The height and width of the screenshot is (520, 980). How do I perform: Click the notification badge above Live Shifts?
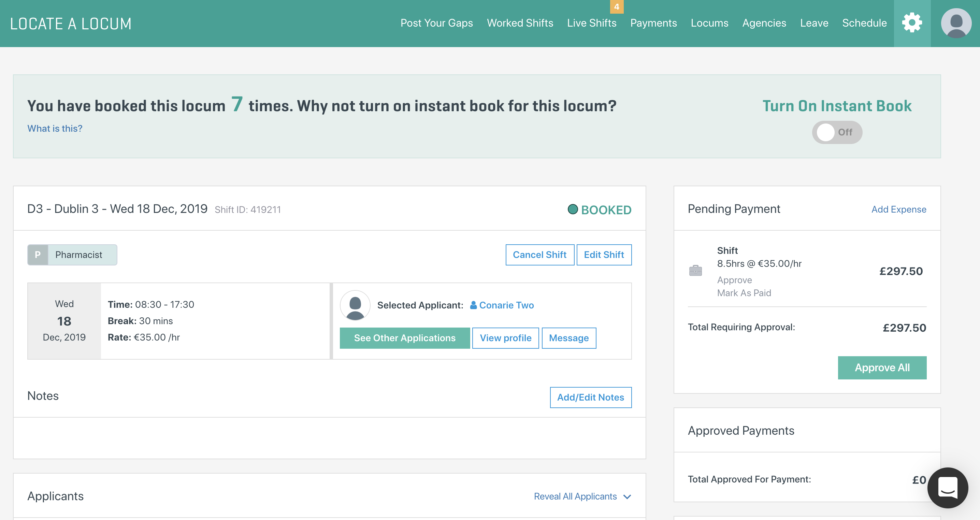tap(616, 6)
